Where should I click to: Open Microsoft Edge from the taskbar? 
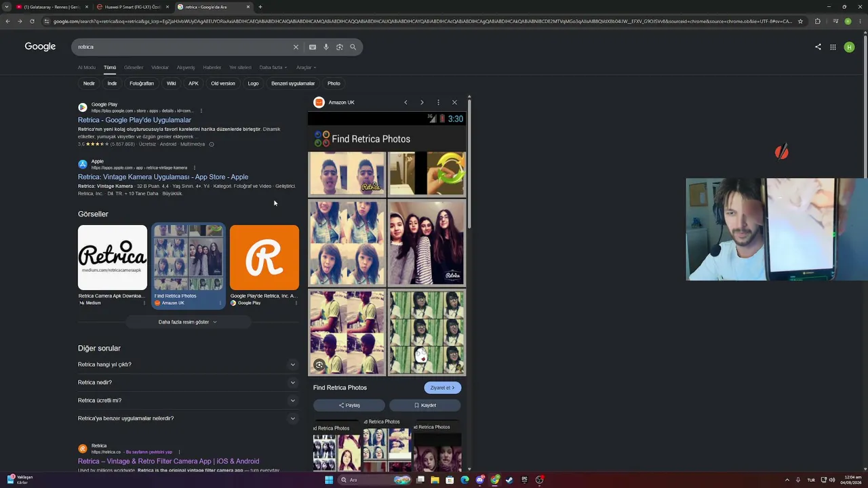tap(465, 480)
